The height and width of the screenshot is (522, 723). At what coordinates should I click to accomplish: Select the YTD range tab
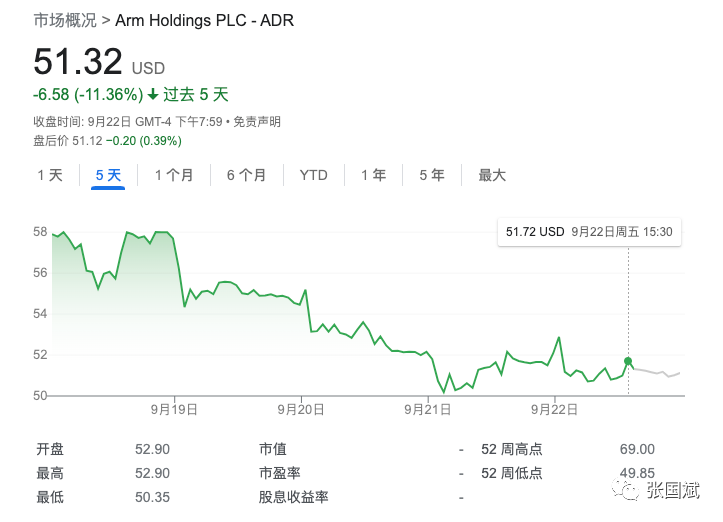pos(314,175)
